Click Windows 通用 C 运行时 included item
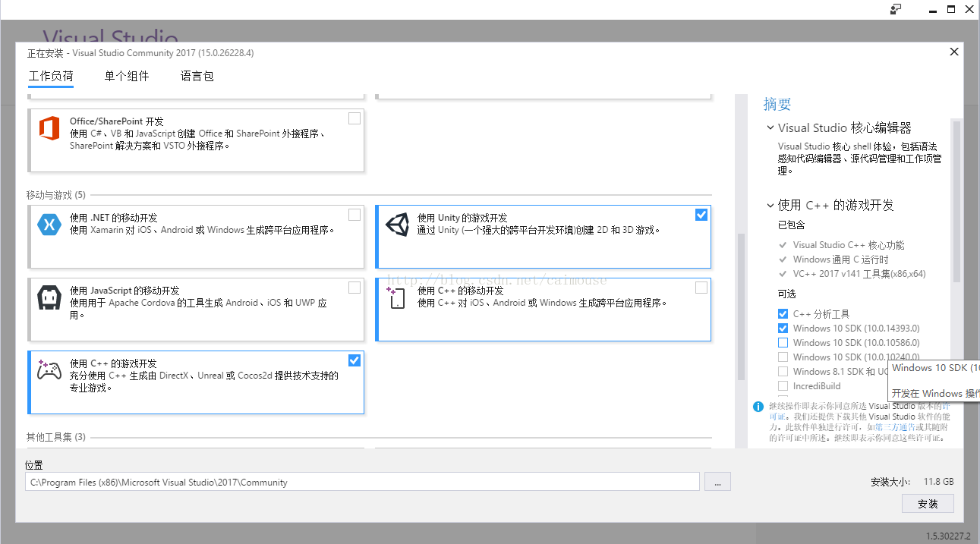The height and width of the screenshot is (544, 980). [x=840, y=259]
